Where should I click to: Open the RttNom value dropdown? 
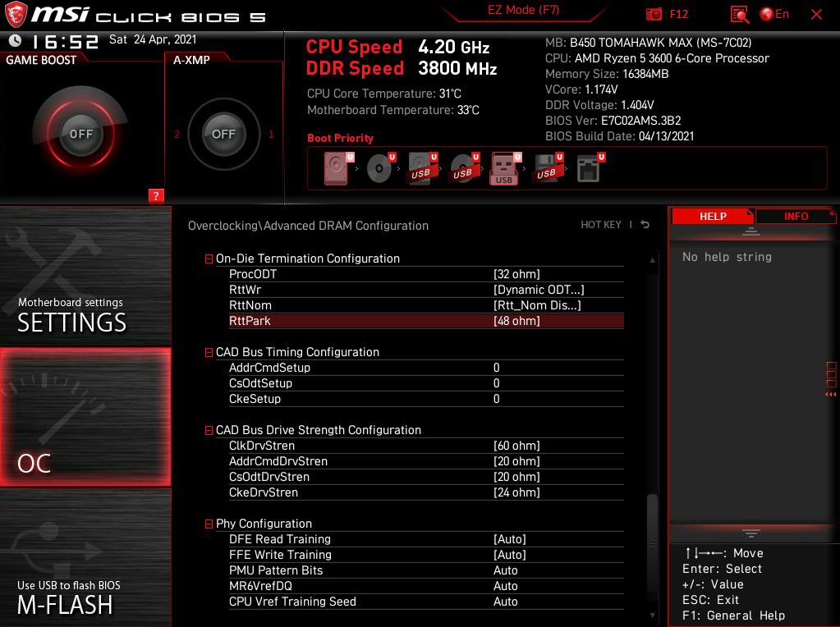coord(537,305)
